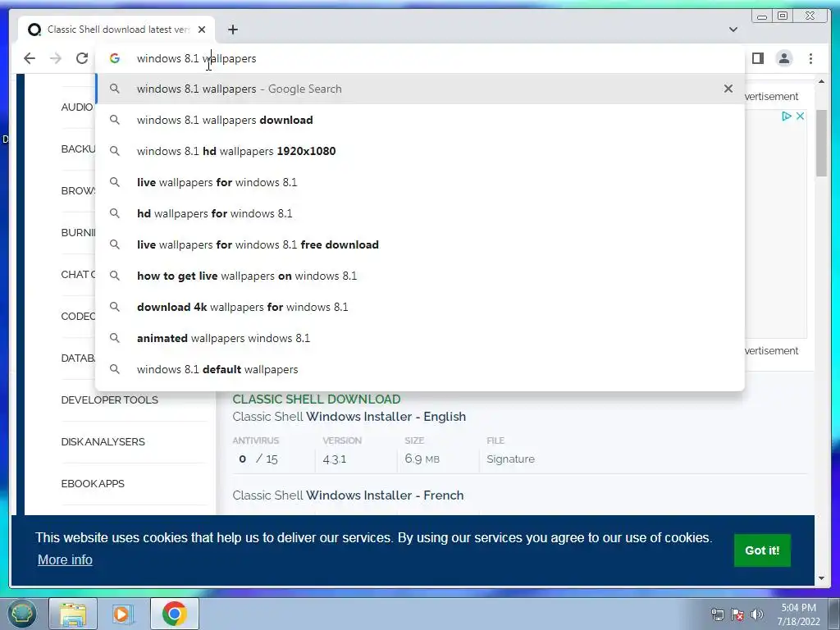The image size is (840, 630).
Task: Select the Classic Shell download tab
Action: pyautogui.click(x=116, y=30)
